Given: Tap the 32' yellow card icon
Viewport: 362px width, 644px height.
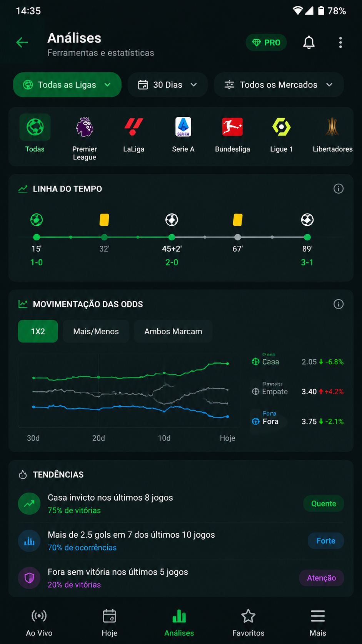Looking at the screenshot, I should [104, 220].
